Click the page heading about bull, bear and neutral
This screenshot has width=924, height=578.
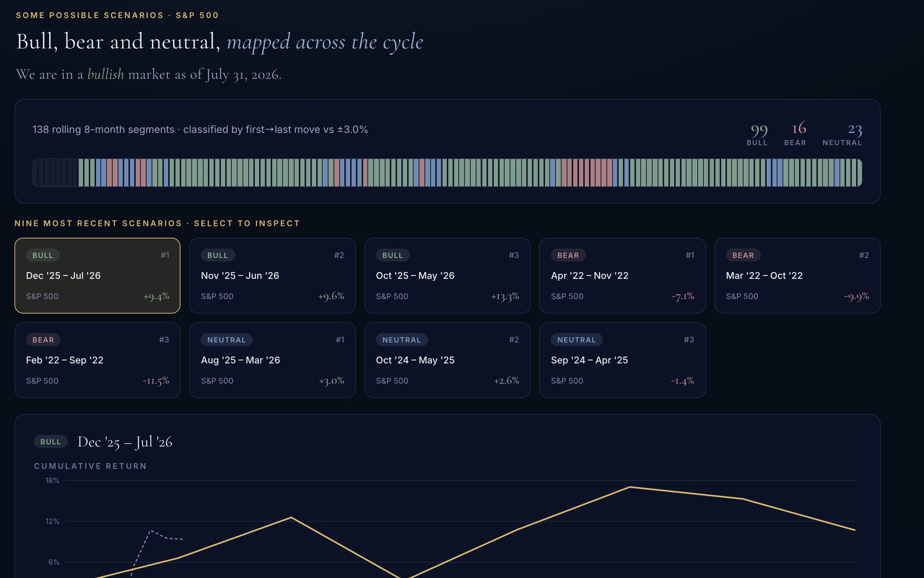click(220, 41)
